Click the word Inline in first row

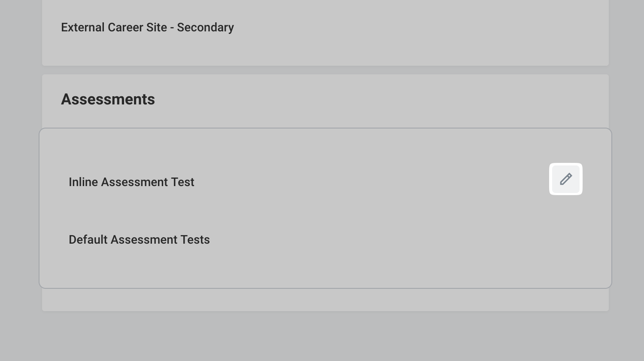[83, 182]
